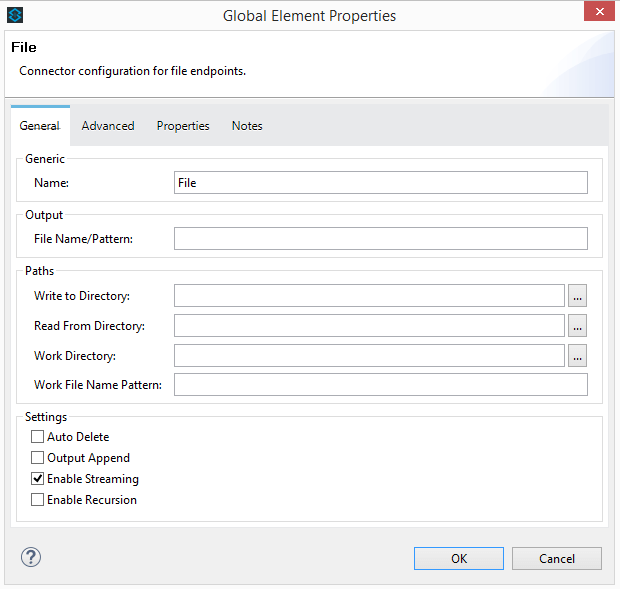Click into the Work Directory text field
Screen dimensions: 620x589
click(369, 356)
